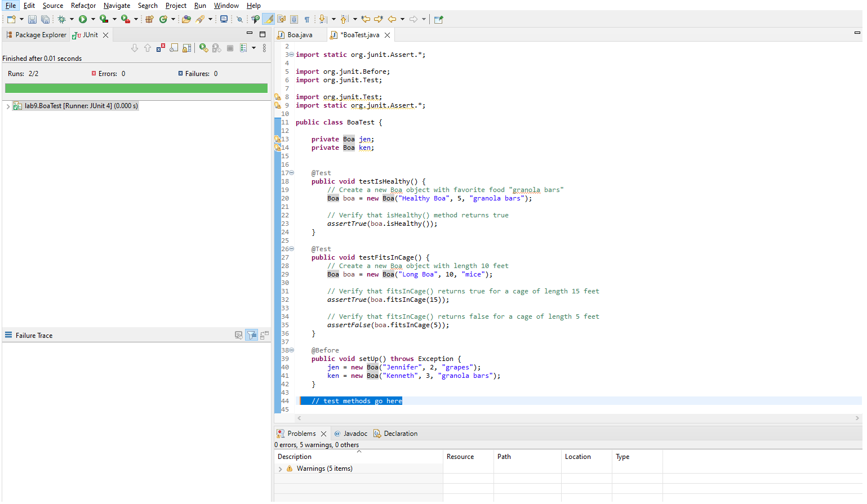The width and height of the screenshot is (867, 504).
Task: Click Compare Result icon in Failure Trace
Action: pos(264,335)
